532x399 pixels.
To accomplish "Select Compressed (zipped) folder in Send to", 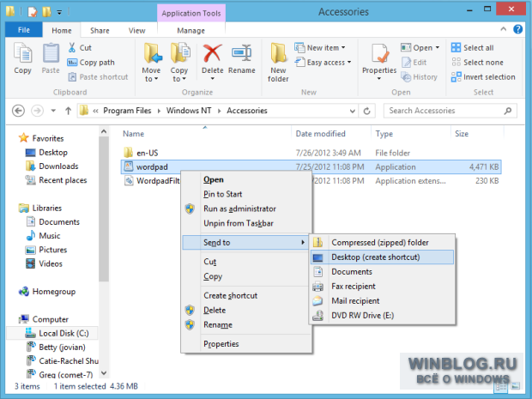I will click(x=382, y=243).
